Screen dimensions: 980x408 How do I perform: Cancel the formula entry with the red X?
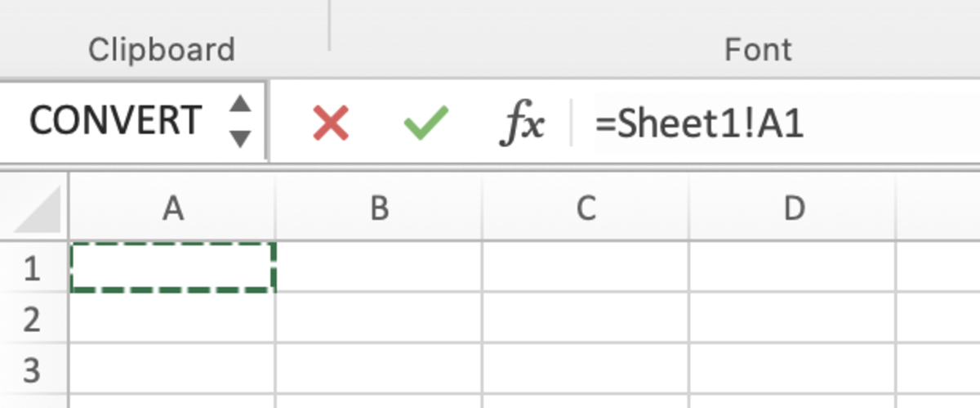point(331,123)
